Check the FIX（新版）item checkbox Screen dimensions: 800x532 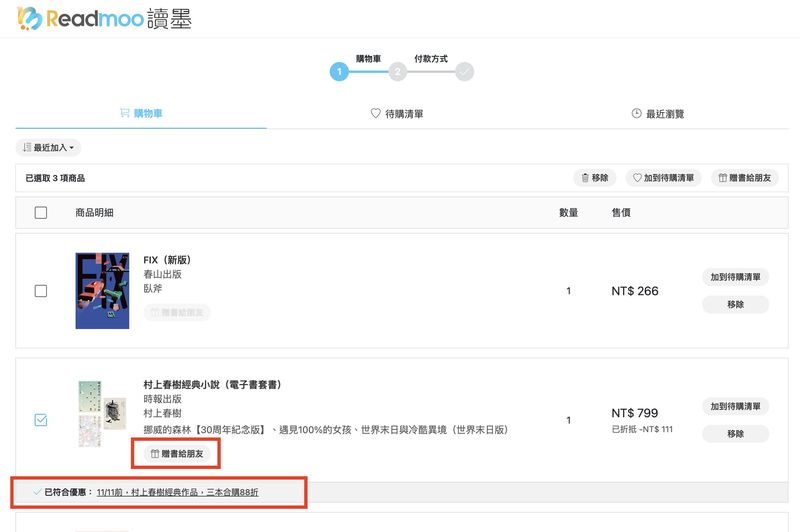(41, 291)
